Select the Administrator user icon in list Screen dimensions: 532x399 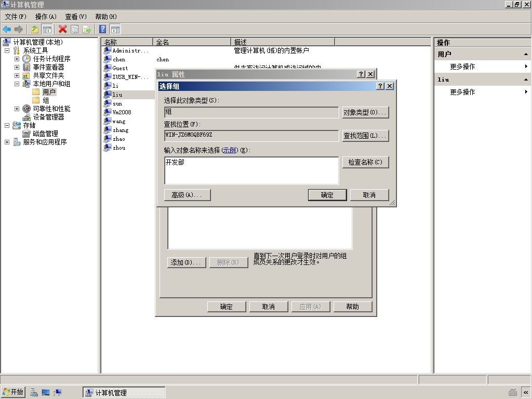[108, 50]
